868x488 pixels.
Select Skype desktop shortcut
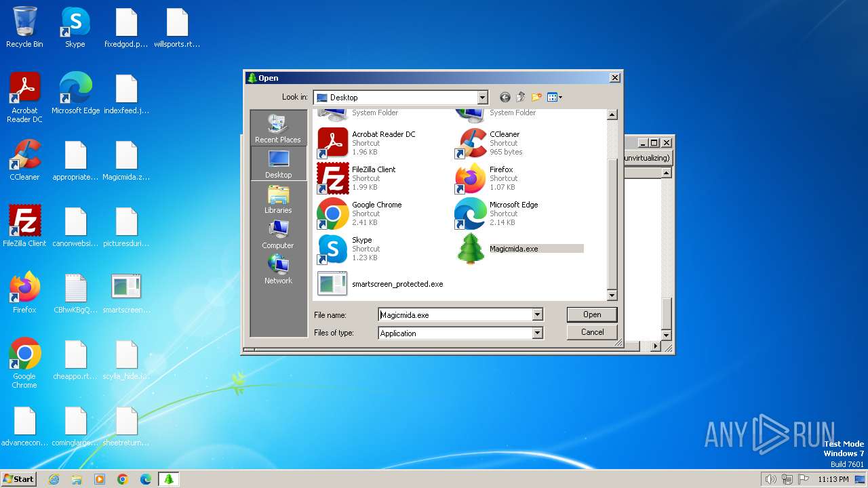point(75,28)
